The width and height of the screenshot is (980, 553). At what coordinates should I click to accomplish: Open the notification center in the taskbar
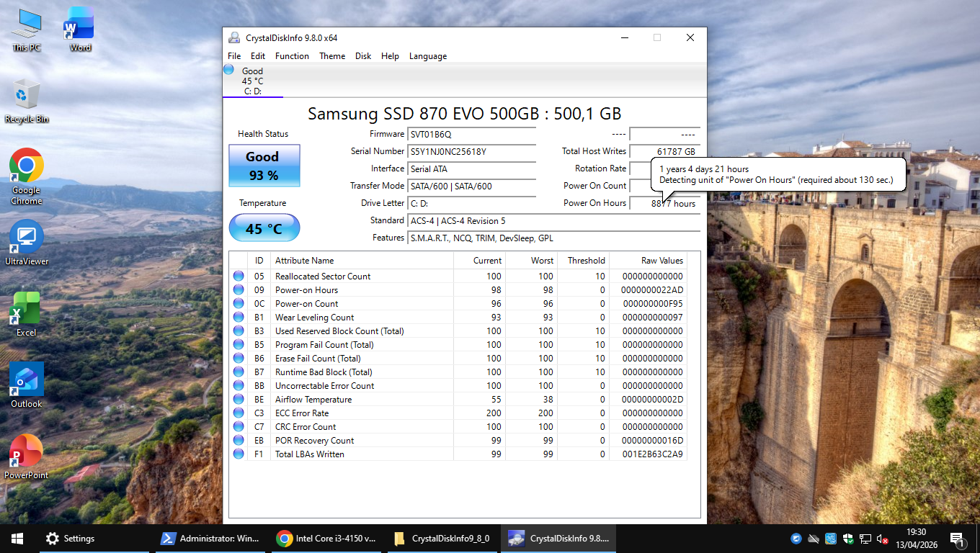point(958,539)
